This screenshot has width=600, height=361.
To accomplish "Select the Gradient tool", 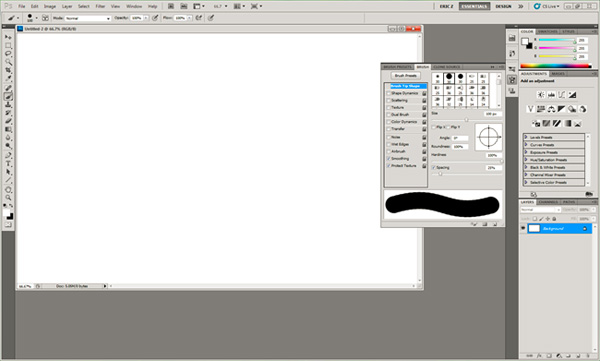I will pyautogui.click(x=8, y=129).
